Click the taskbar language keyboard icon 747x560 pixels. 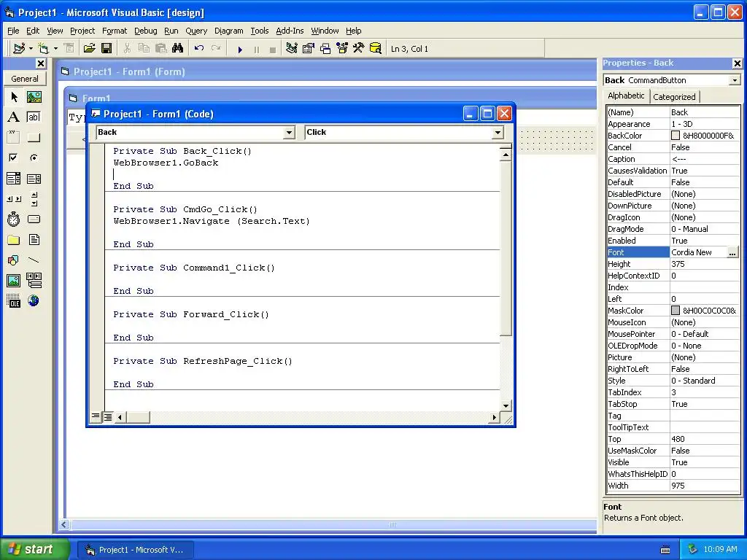coord(665,550)
